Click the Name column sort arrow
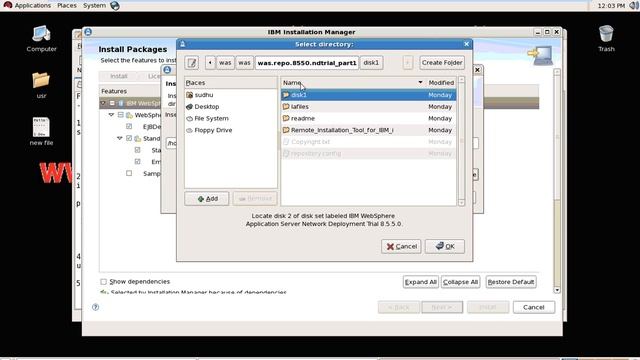This screenshot has height=360, width=640. click(420, 82)
